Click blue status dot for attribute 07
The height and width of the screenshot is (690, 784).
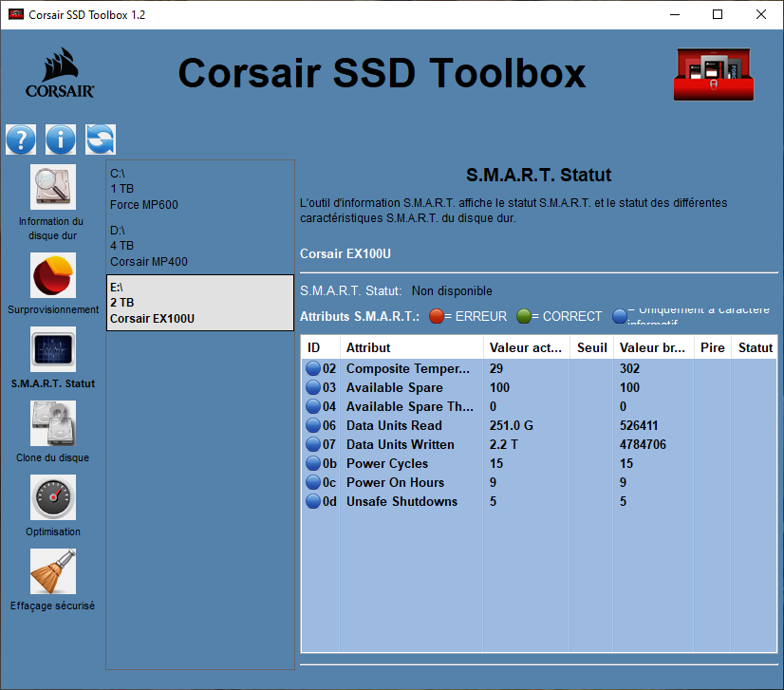tap(313, 444)
